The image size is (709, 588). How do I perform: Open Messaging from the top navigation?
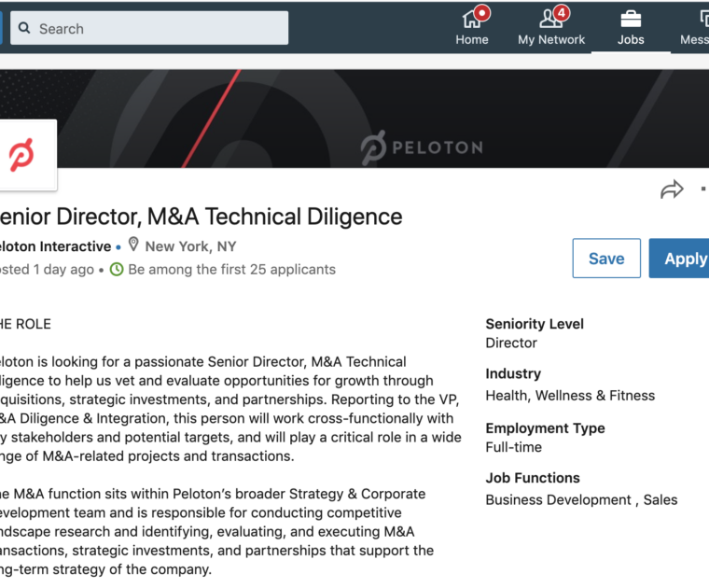[695, 28]
